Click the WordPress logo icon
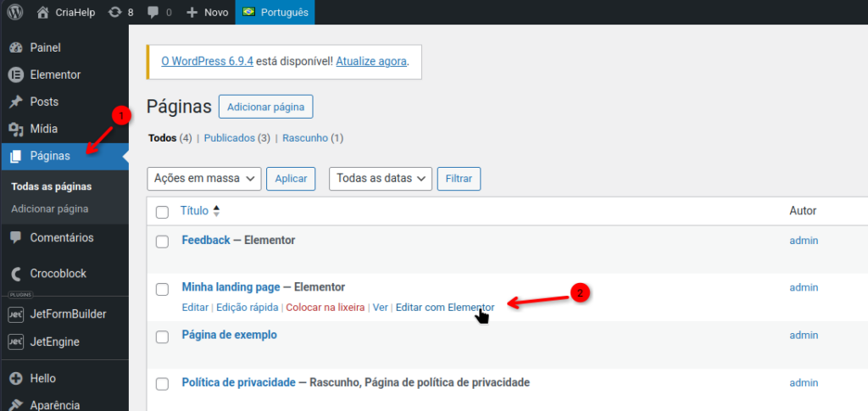This screenshot has height=411, width=868. [15, 13]
